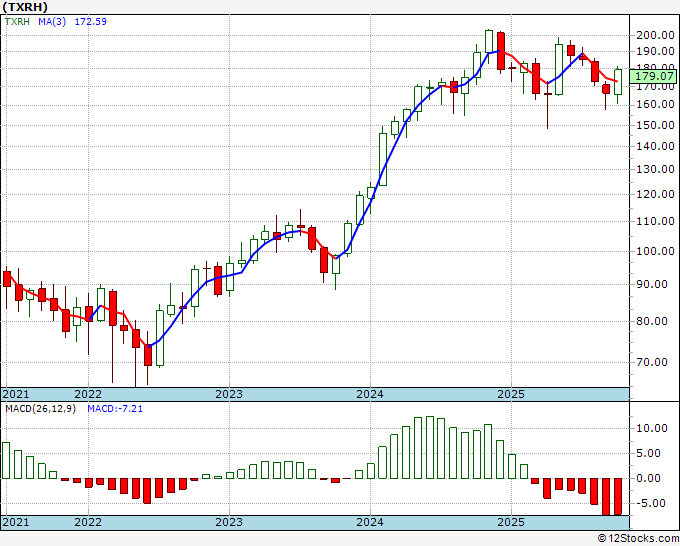The height and width of the screenshot is (546, 680).
Task: Click 2024 on the price chart timeline
Action: [370, 394]
